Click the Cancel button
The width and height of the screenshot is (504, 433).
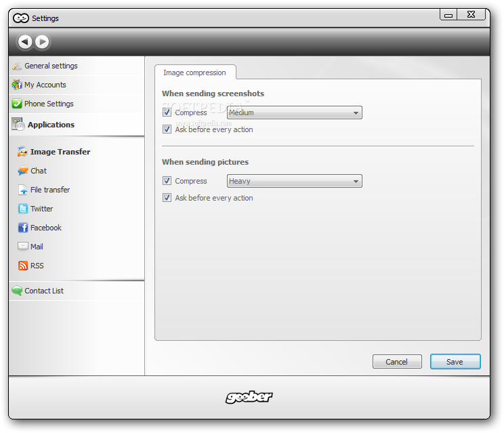(x=397, y=362)
